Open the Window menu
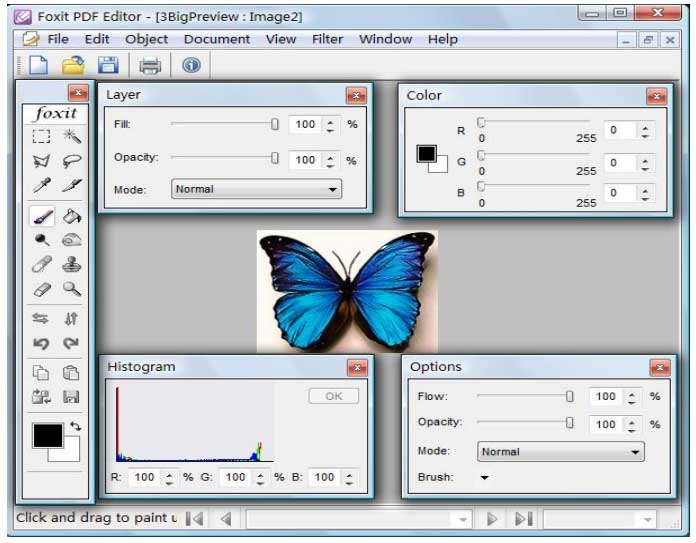 pos(385,39)
